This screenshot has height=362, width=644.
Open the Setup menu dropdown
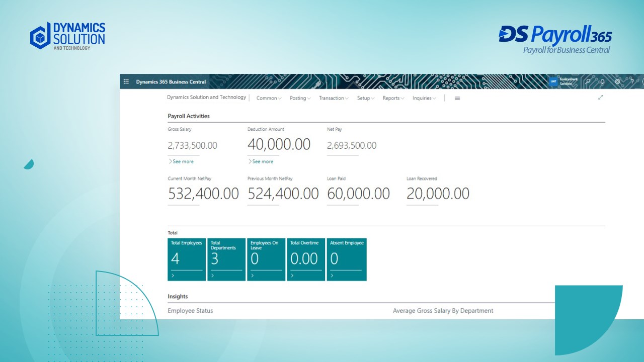tap(366, 99)
